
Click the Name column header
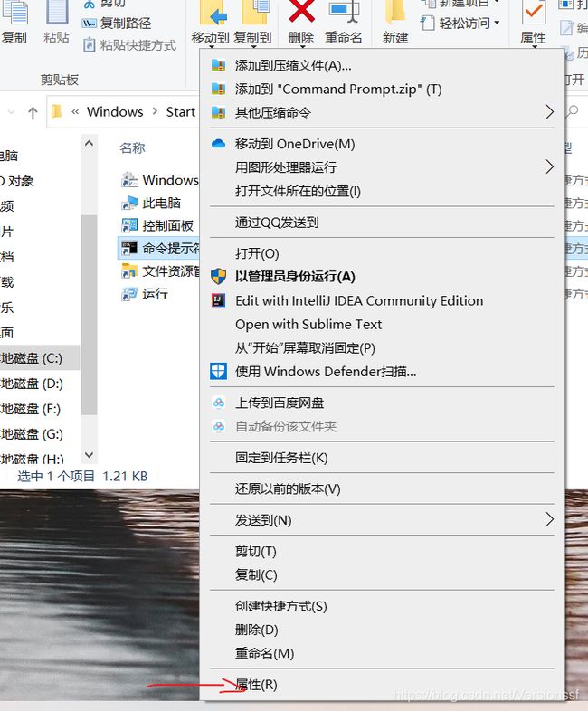click(x=132, y=147)
